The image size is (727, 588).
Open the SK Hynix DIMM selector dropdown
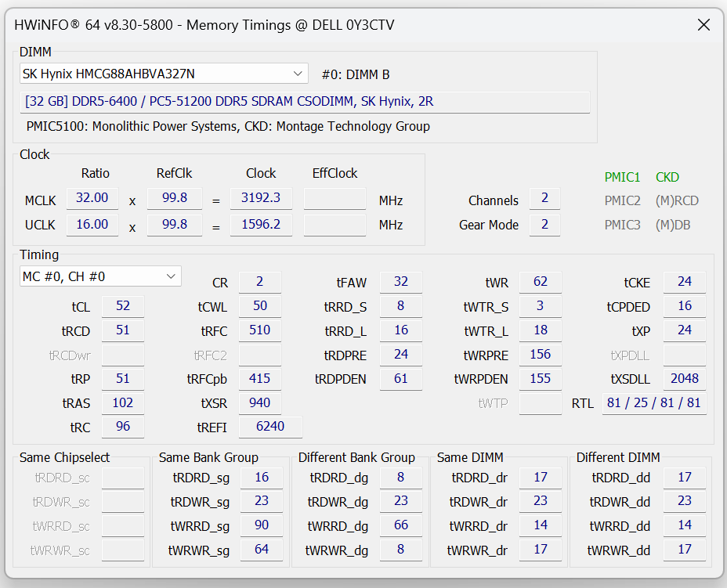tap(164, 74)
